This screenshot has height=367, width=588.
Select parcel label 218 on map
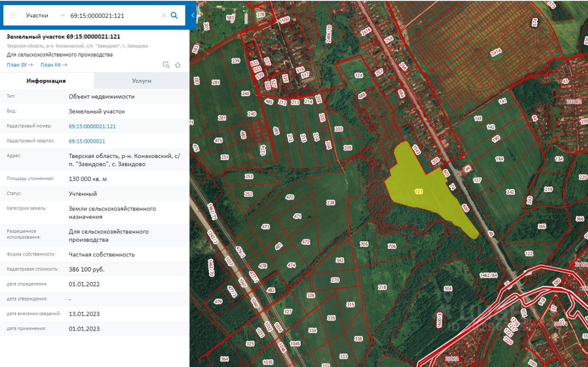click(x=382, y=288)
